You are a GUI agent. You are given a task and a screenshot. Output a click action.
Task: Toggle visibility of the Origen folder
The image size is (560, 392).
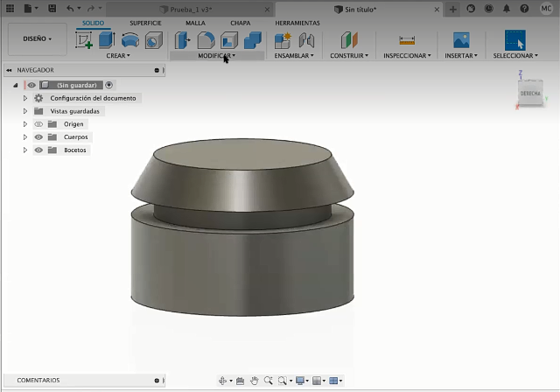pyautogui.click(x=38, y=124)
